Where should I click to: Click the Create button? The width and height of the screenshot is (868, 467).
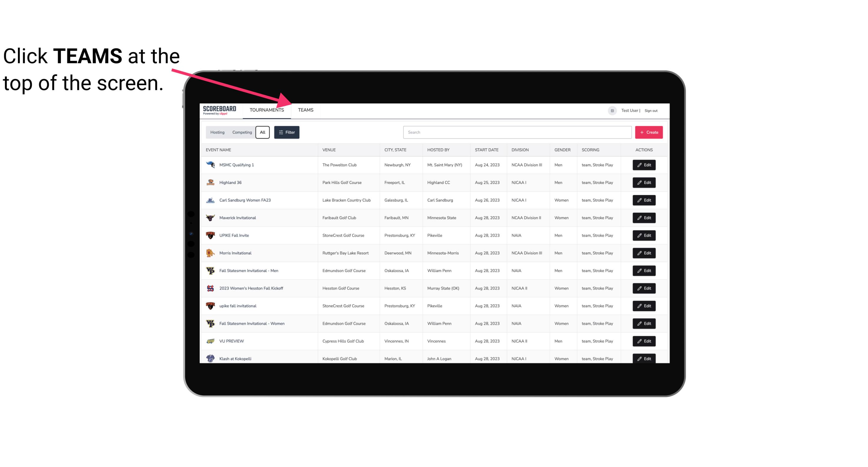648,132
